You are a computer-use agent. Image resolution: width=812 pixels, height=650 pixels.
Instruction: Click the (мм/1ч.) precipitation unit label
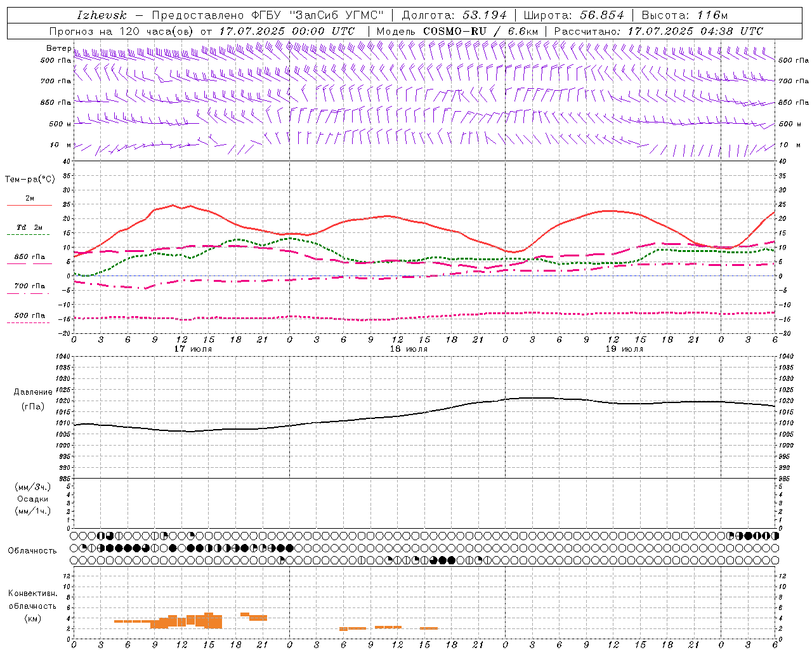click(32, 511)
